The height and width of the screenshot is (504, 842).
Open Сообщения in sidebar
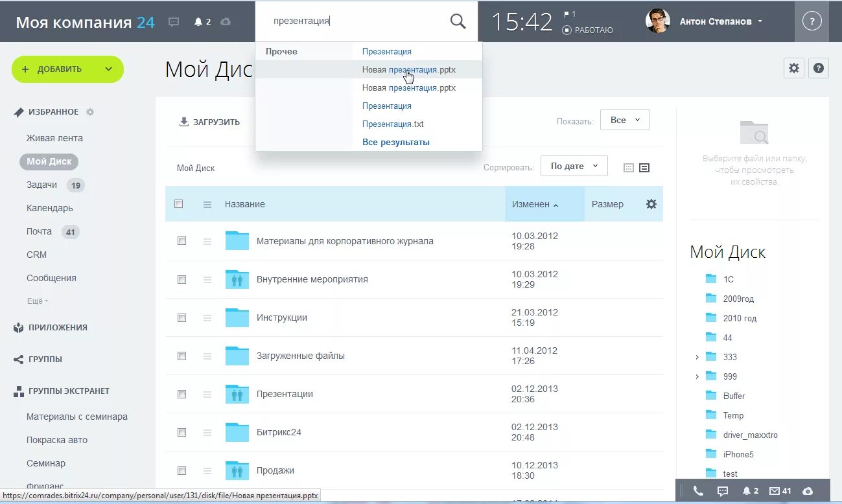pos(51,278)
